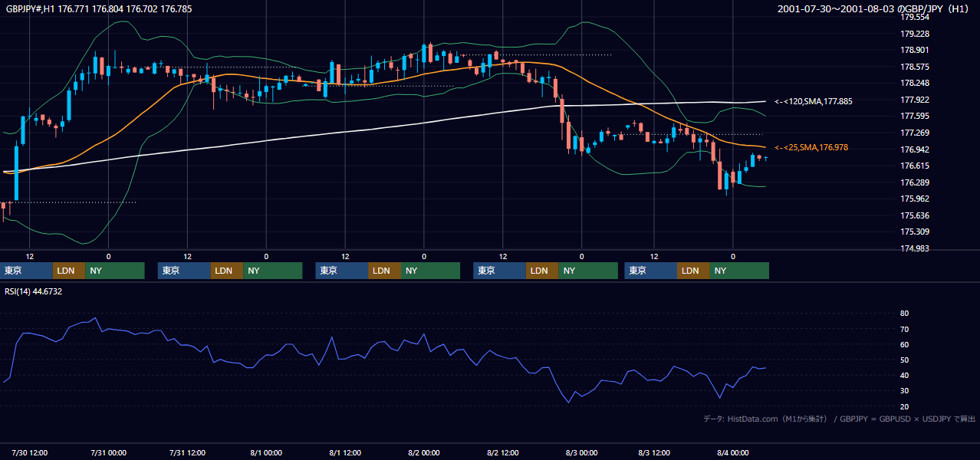The height and width of the screenshot is (460, 980).
Task: Click price axis label 178.901
Action: [x=914, y=50]
